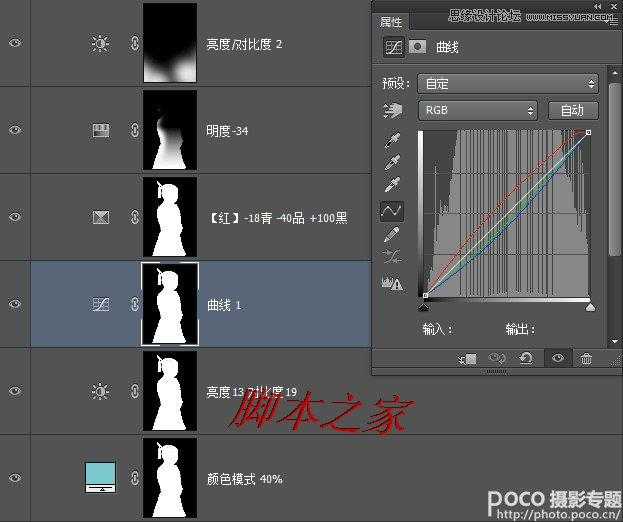Select bottom-left curve control point
The width and height of the screenshot is (623, 522).
425,295
